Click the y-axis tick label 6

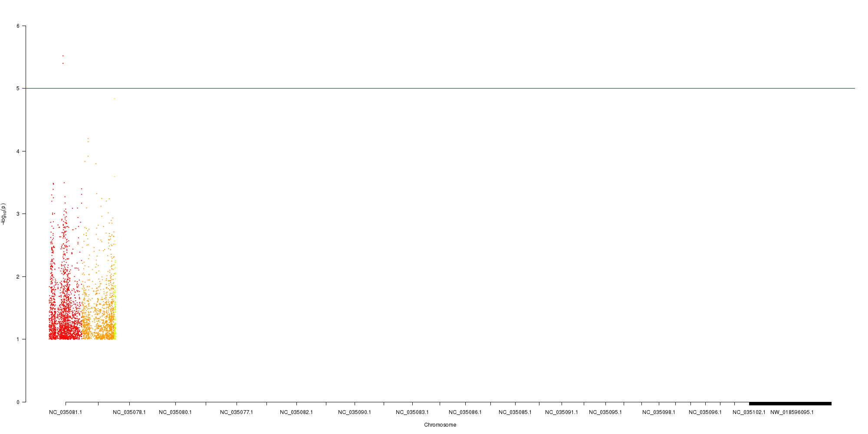click(18, 26)
